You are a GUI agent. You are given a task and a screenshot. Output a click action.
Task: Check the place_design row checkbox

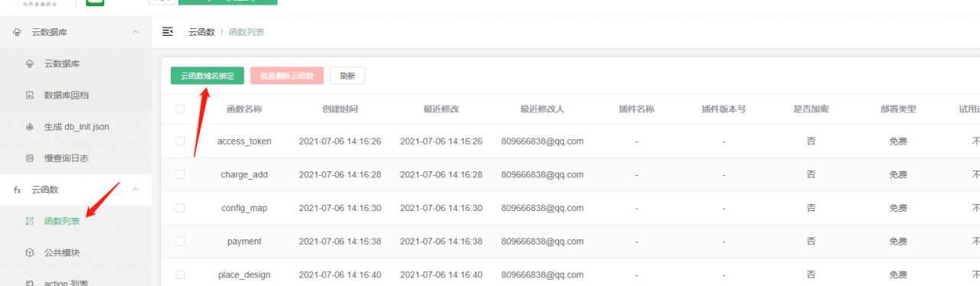click(180, 275)
